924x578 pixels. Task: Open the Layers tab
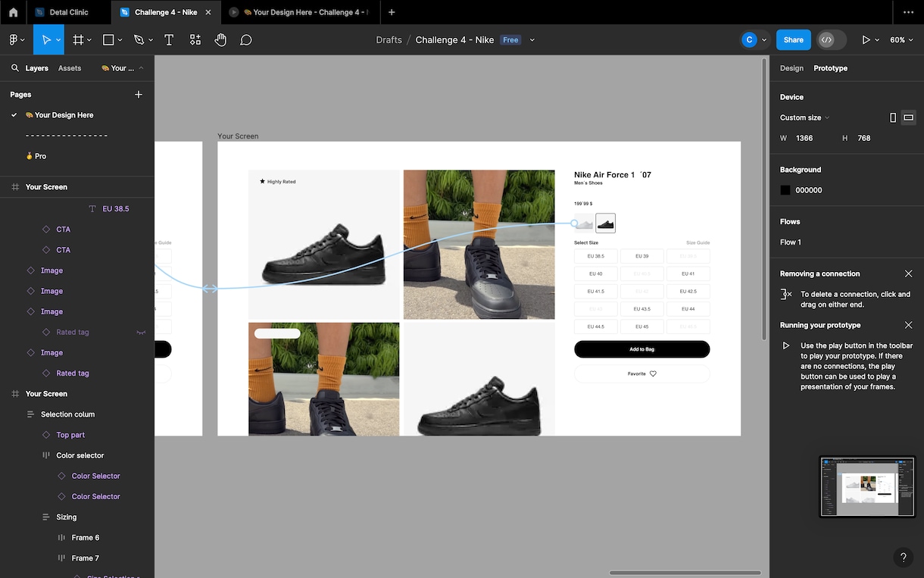tap(37, 68)
